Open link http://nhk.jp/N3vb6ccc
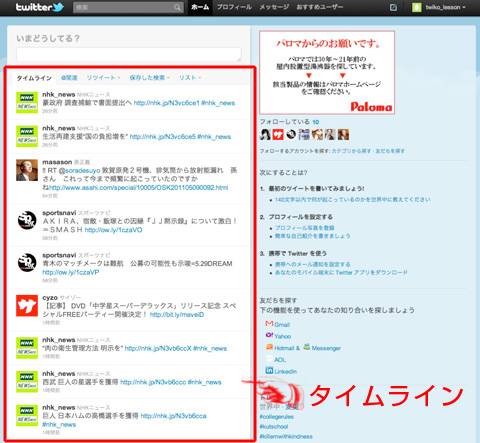This screenshot has width=480, height=443. 153,382
